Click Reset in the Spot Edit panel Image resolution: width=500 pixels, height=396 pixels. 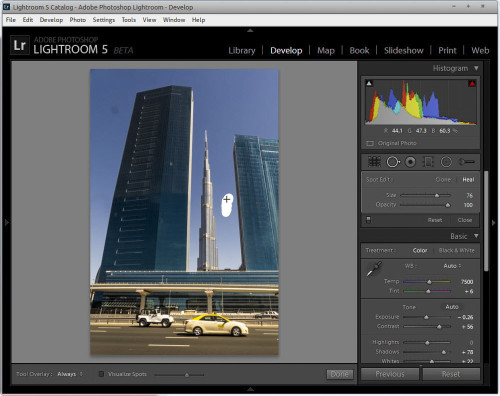click(x=435, y=220)
